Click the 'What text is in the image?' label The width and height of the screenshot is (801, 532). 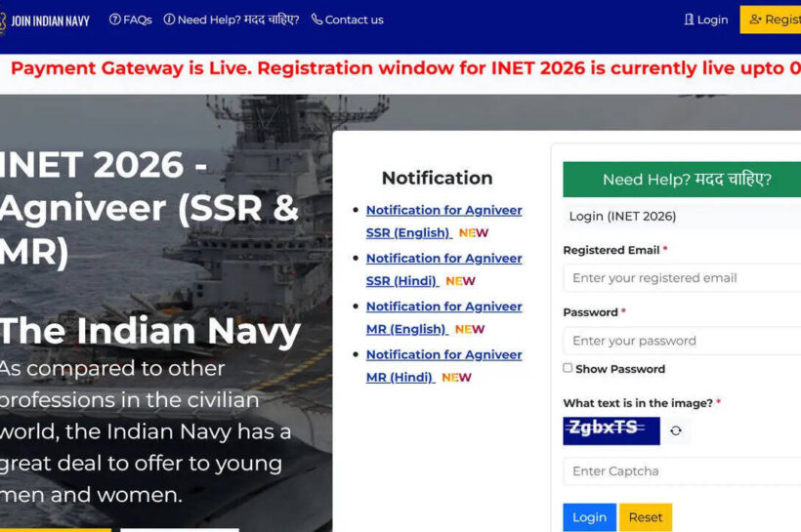pos(638,403)
